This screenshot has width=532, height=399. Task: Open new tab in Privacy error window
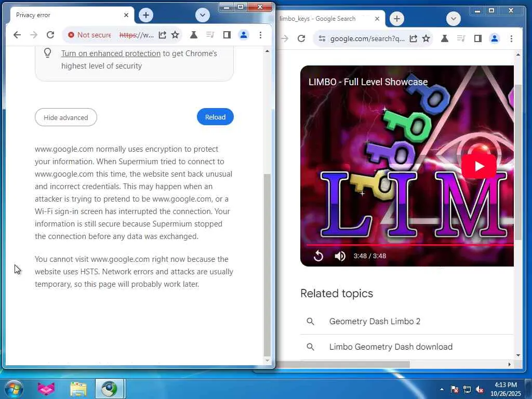(146, 15)
